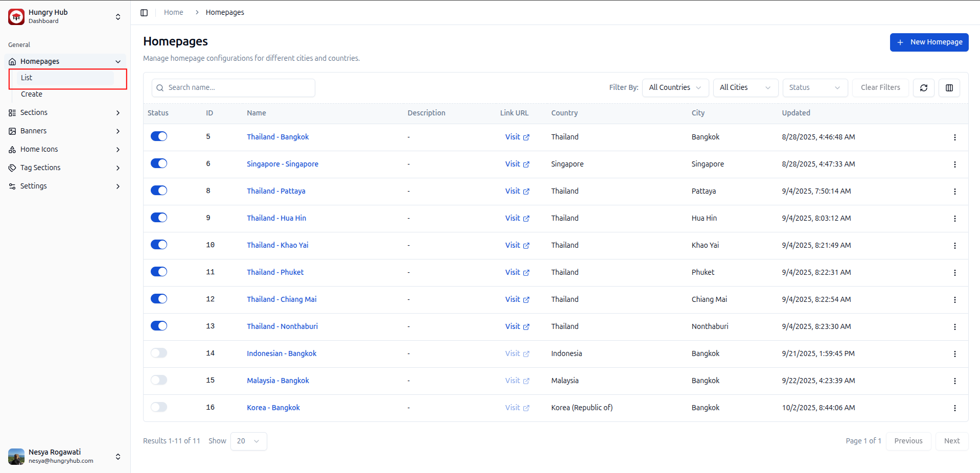
Task: Change the rows per page Show selector
Action: (x=248, y=441)
